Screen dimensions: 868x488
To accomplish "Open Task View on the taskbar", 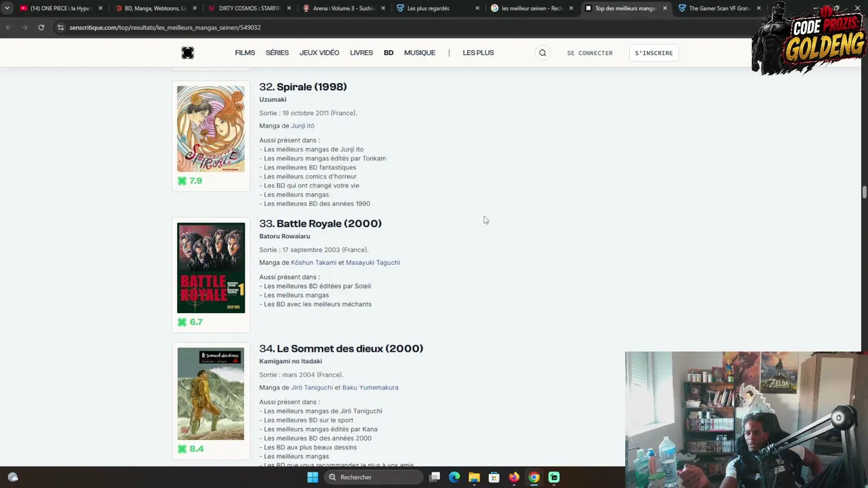I will 435,477.
